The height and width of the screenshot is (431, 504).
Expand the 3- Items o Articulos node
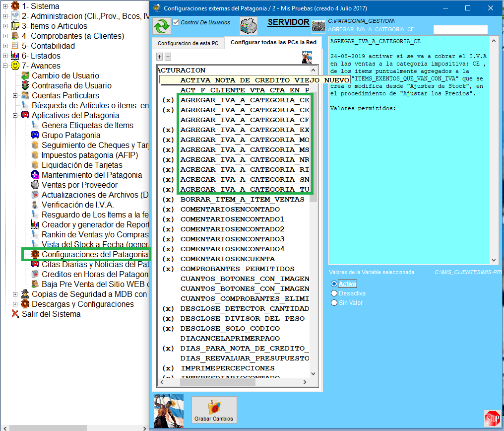pos(5,26)
